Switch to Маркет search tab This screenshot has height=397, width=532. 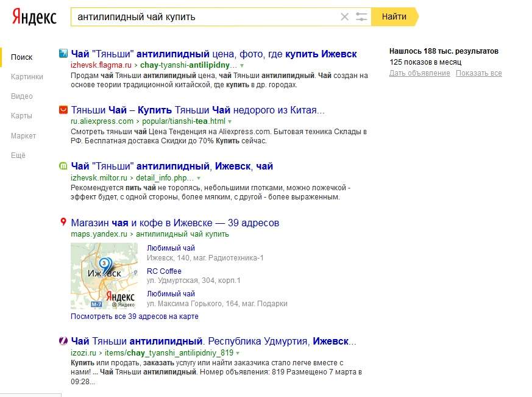pos(23,136)
